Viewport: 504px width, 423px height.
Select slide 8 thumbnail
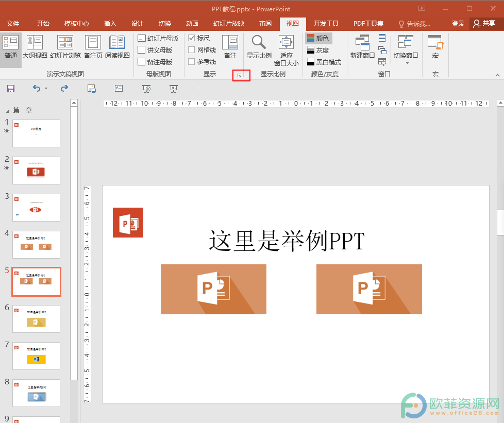pos(36,393)
